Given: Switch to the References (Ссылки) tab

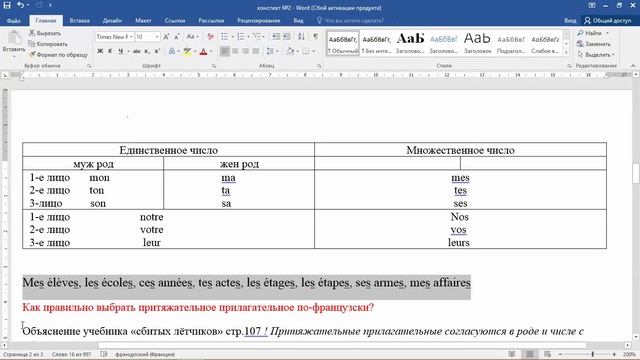Looking at the screenshot, I should [175, 20].
